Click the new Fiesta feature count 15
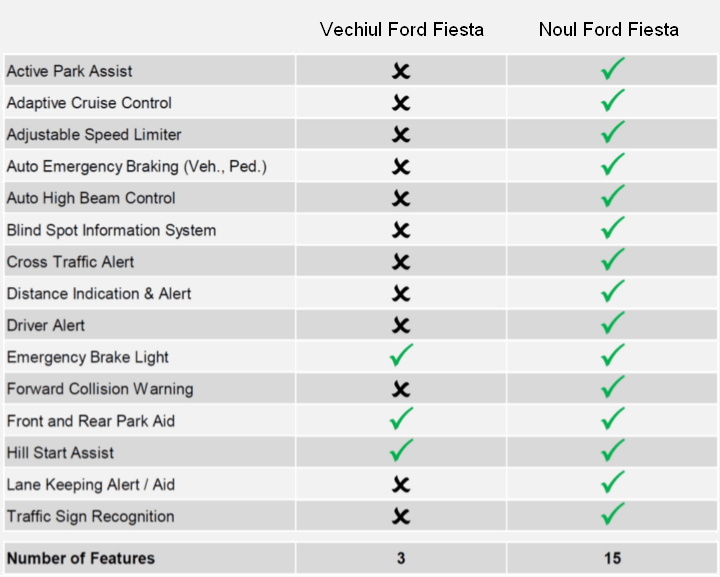Viewport: 720px width, 577px height. (612, 558)
